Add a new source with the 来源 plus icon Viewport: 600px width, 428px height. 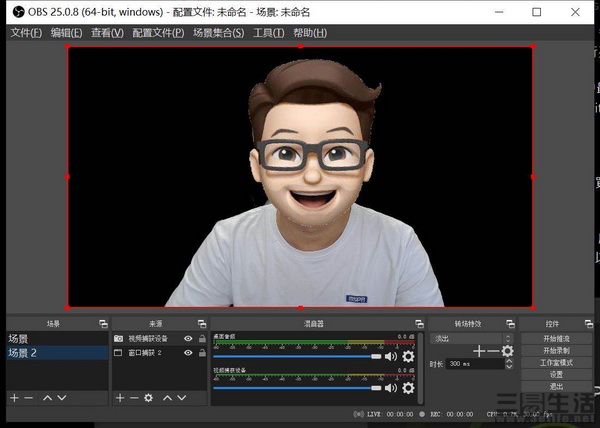point(120,398)
